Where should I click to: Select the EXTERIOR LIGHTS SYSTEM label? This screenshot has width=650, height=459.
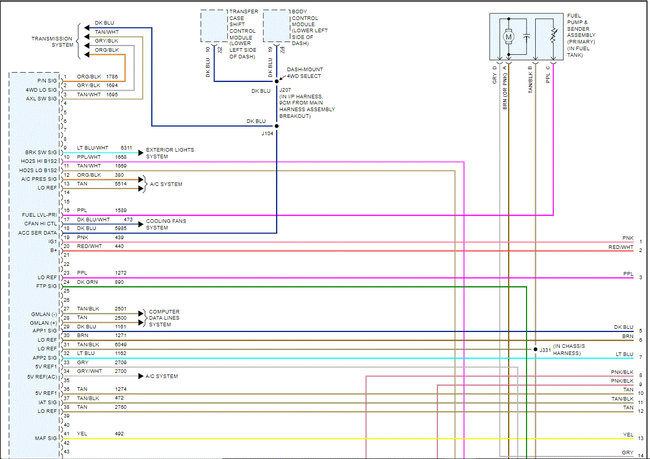pos(170,153)
